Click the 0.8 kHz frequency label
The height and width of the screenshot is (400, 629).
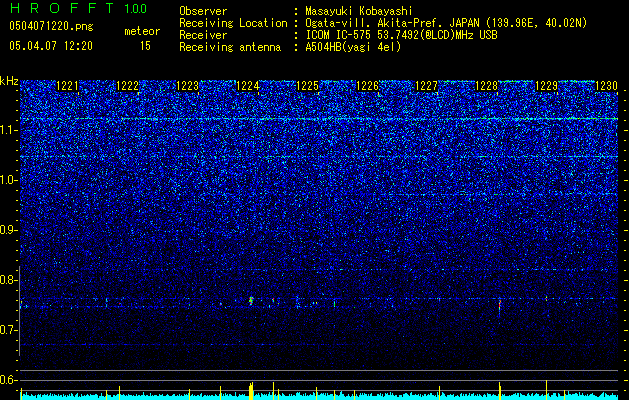9,280
